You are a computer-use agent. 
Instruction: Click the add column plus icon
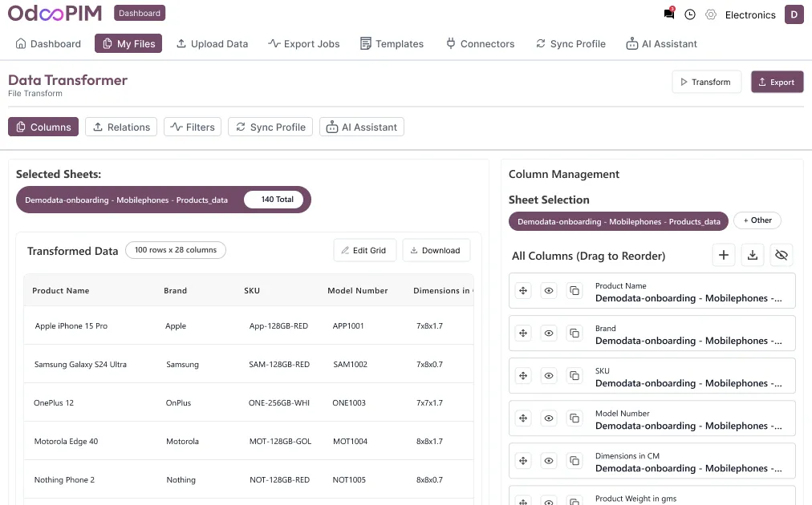(724, 255)
